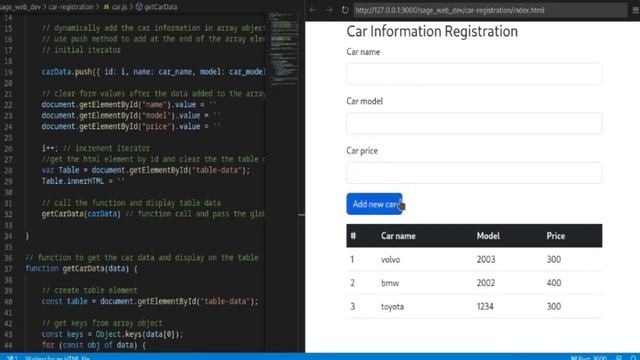Click the browser back arrow
Image resolution: width=640 pixels, height=360 pixels.
pos(313,10)
